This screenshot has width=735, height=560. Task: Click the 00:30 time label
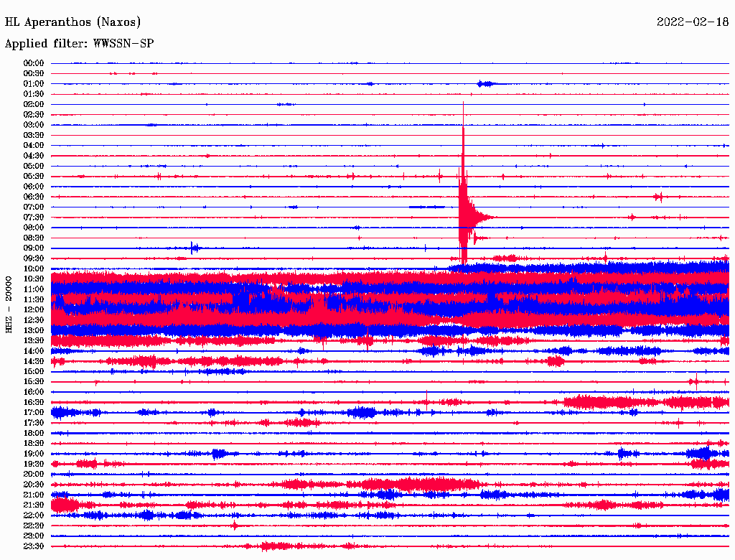34,74
